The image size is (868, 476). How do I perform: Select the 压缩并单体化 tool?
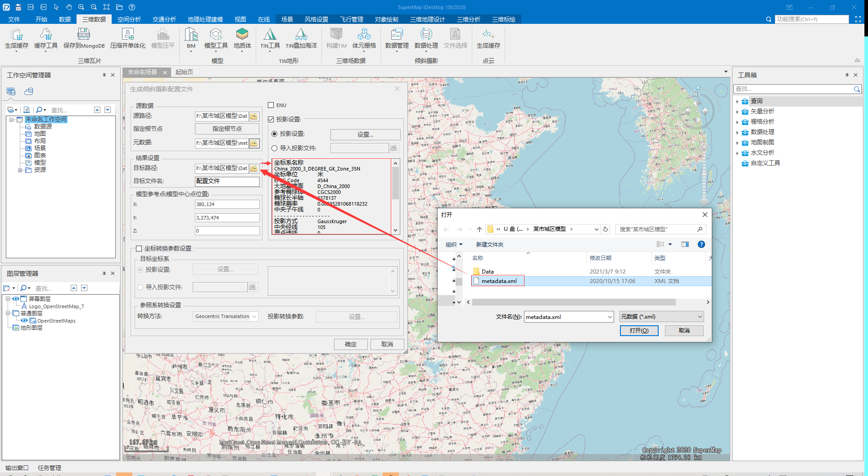[128, 34]
